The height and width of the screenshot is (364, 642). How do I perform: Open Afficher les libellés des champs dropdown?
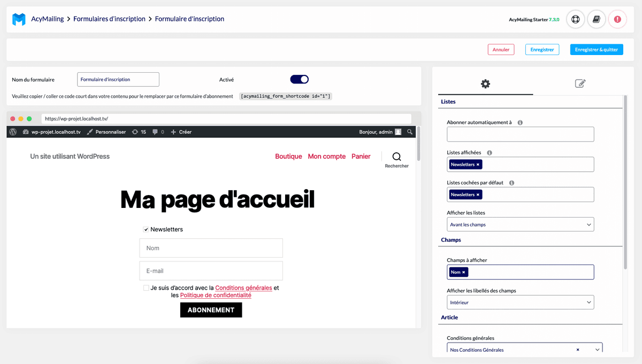click(x=520, y=303)
